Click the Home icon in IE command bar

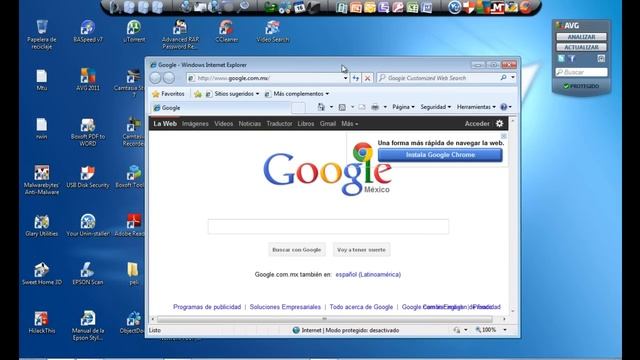click(x=321, y=107)
